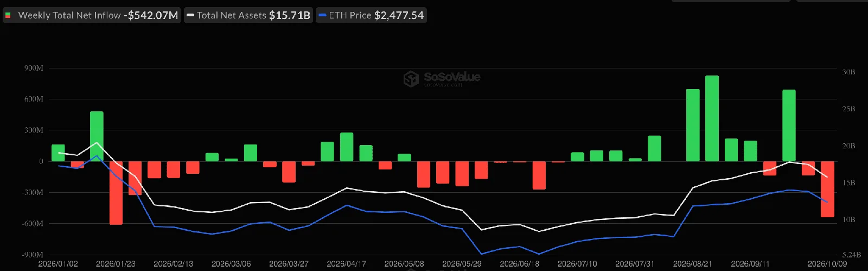Click the 5.24B right axis label

click(851, 254)
